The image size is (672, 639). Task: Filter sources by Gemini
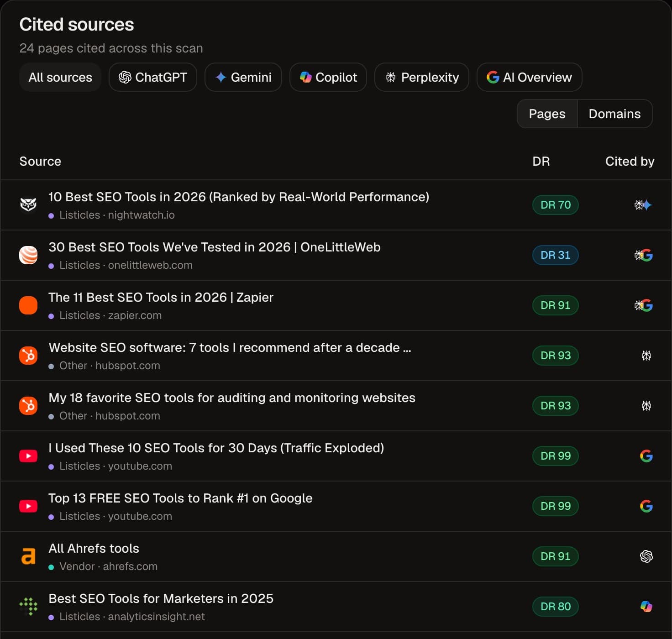click(243, 77)
